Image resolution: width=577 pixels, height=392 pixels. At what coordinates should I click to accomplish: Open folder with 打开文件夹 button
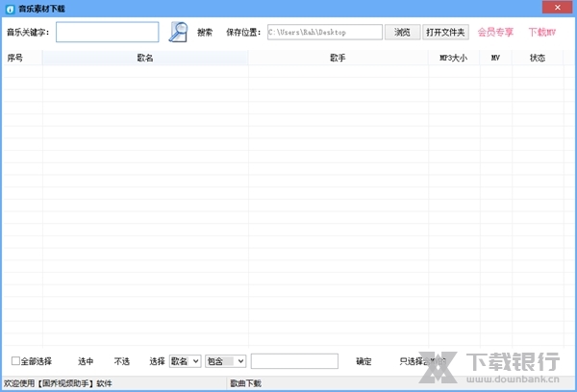point(445,32)
